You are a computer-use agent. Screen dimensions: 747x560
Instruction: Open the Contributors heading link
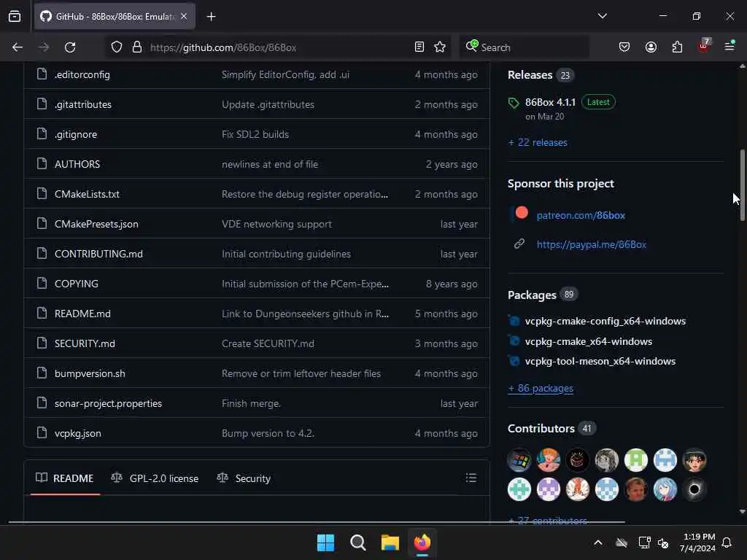(x=541, y=429)
